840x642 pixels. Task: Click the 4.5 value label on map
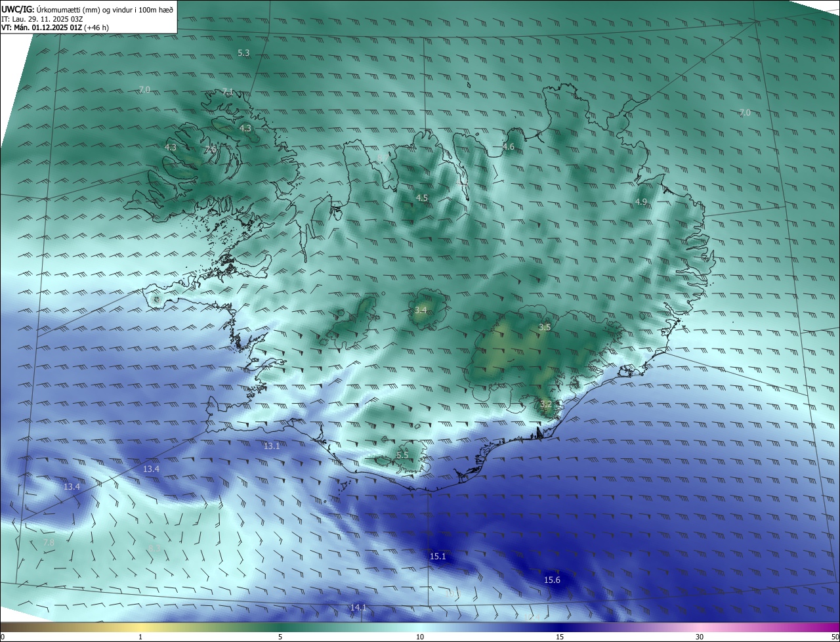[x=421, y=198]
